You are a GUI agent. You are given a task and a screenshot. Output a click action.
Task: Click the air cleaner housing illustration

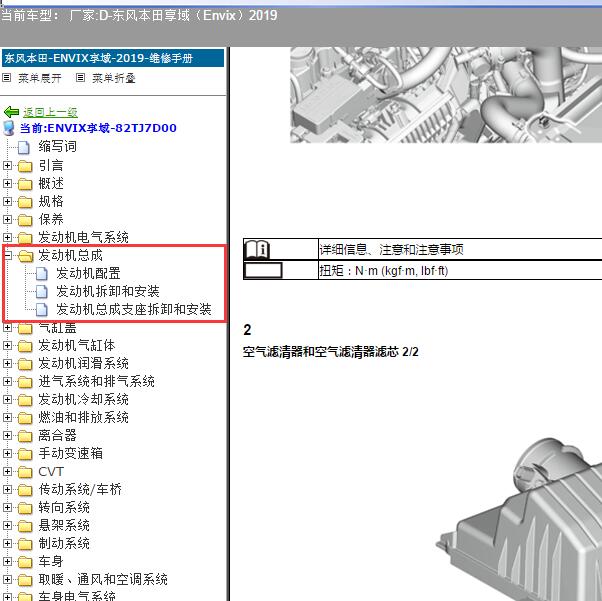pos(519,519)
